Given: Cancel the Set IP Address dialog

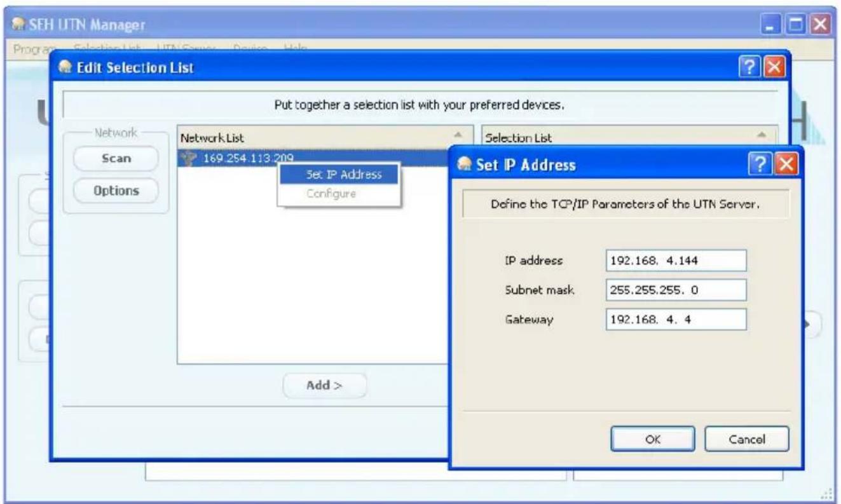Looking at the screenshot, I should click(x=746, y=439).
